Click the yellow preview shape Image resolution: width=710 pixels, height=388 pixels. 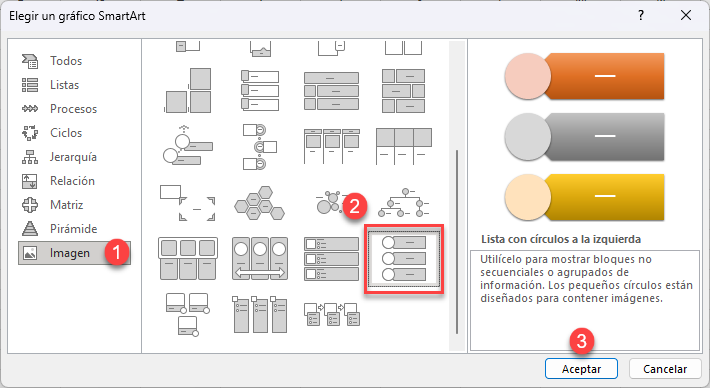point(585,197)
